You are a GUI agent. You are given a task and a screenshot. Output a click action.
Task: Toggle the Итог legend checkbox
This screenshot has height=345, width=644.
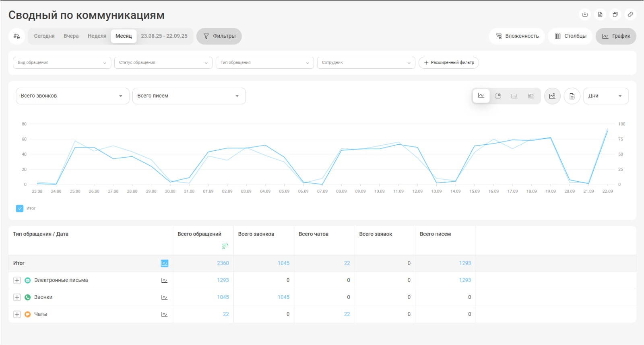[20, 208]
